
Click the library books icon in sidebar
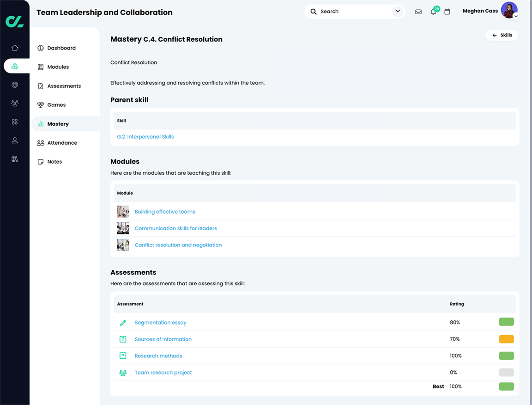[14, 159]
